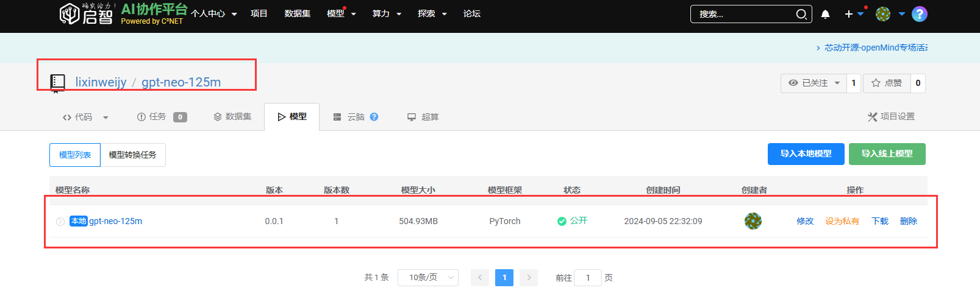
Task: Click the OpenI logo in the header
Action: coord(87,13)
